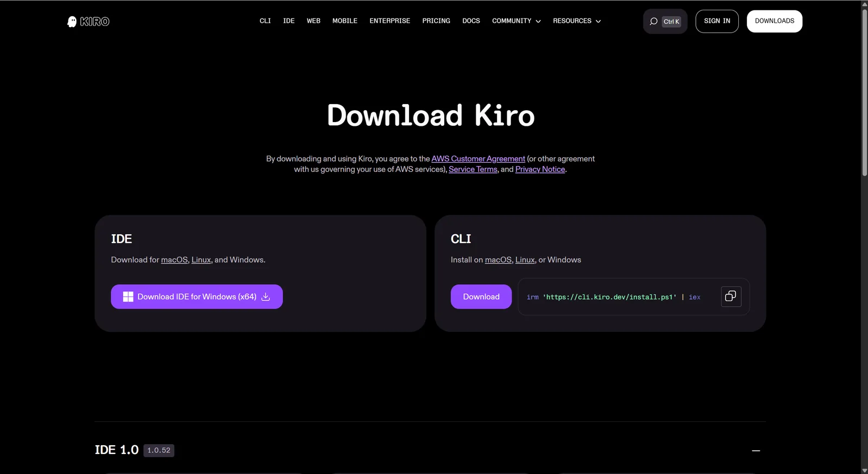
Task: Go to the Web page
Action: 314,21
